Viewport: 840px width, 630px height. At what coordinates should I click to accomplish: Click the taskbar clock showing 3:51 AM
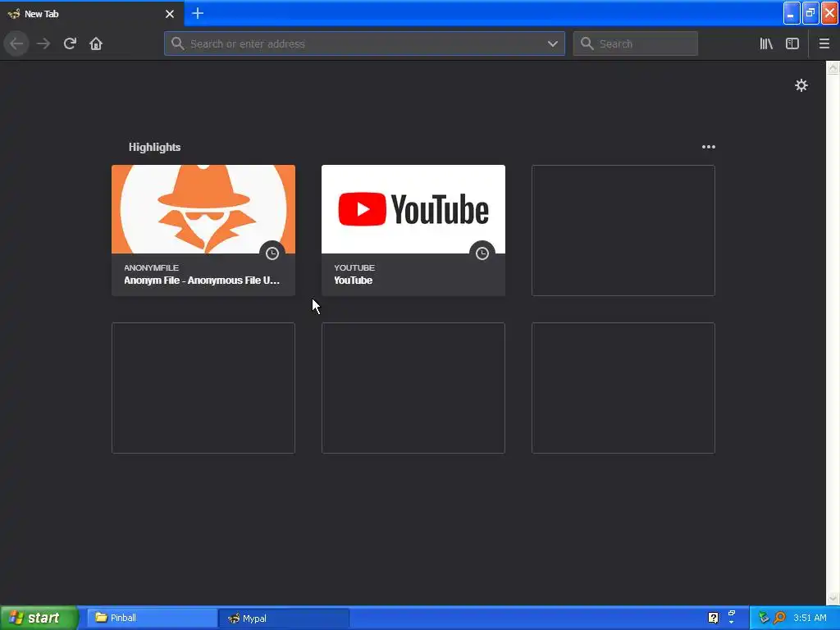click(x=810, y=618)
